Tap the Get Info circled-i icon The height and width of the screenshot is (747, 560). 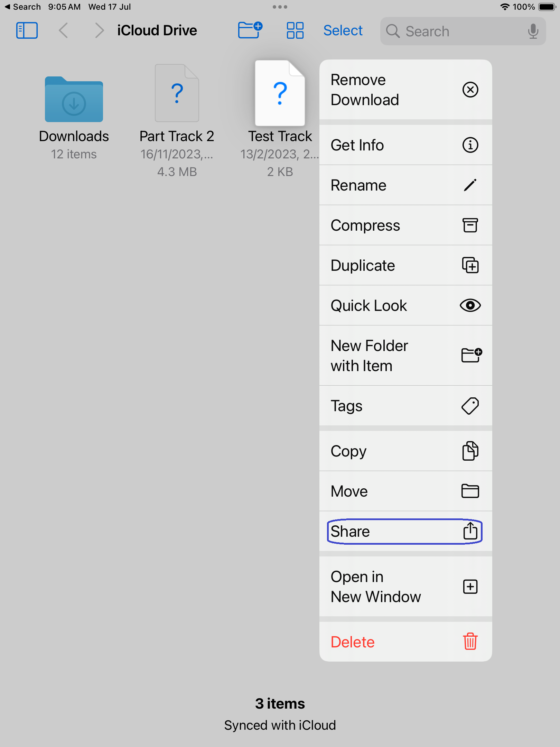(x=471, y=145)
